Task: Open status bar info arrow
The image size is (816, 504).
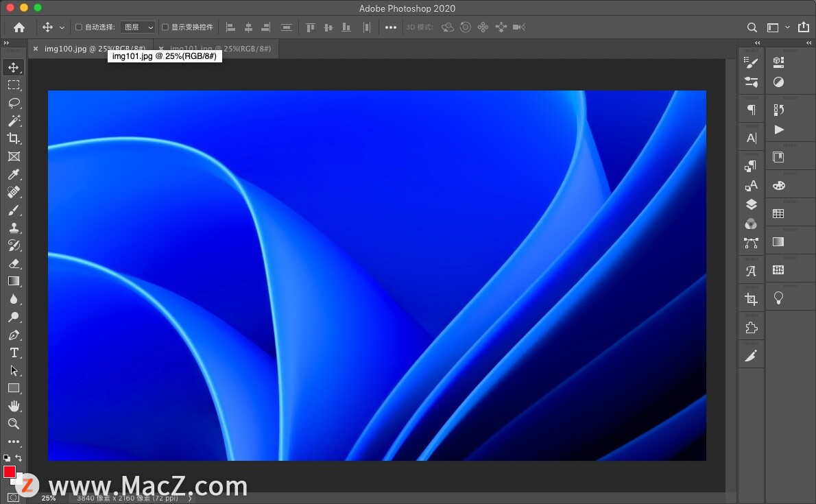Action: pyautogui.click(x=191, y=499)
